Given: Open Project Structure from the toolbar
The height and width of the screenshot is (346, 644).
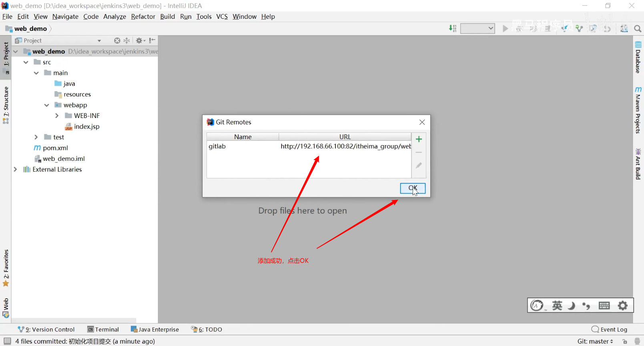Looking at the screenshot, I should tap(624, 28).
